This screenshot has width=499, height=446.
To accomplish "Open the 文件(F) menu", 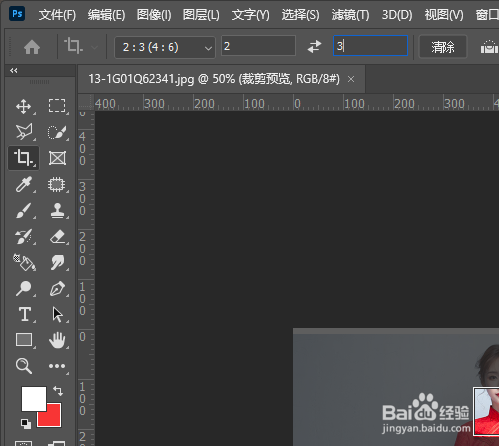I will click(x=57, y=15).
